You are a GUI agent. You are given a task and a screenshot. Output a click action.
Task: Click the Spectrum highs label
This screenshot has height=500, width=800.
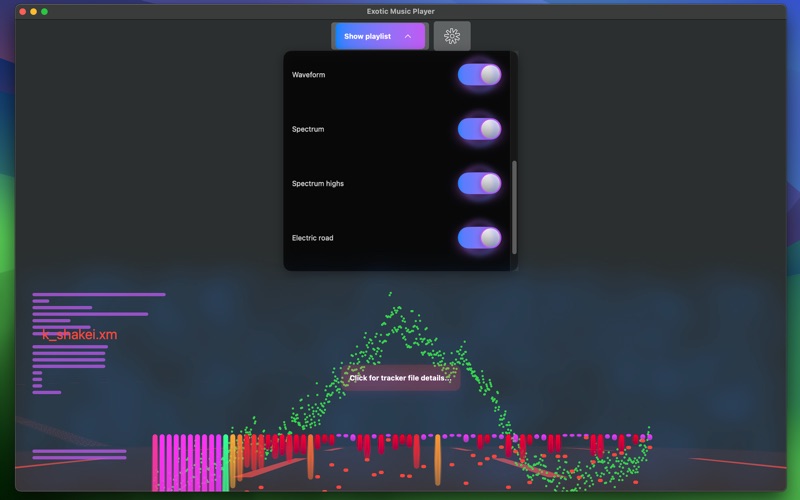pyautogui.click(x=318, y=184)
